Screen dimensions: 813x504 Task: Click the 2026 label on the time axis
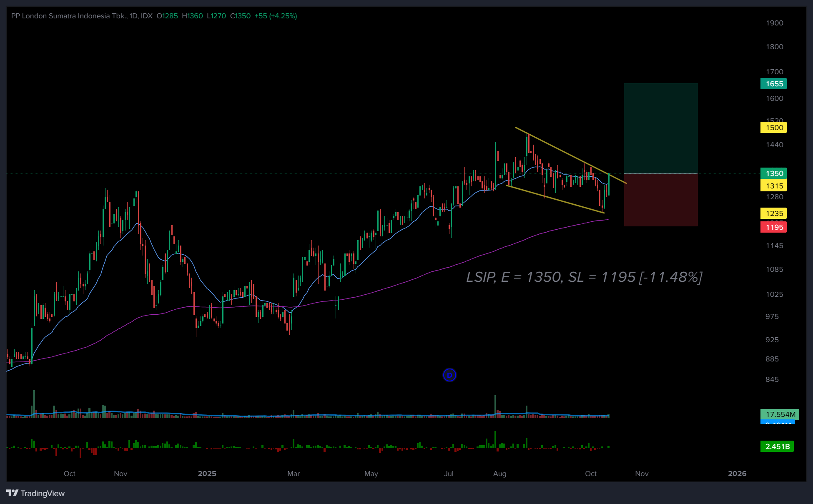tap(737, 474)
